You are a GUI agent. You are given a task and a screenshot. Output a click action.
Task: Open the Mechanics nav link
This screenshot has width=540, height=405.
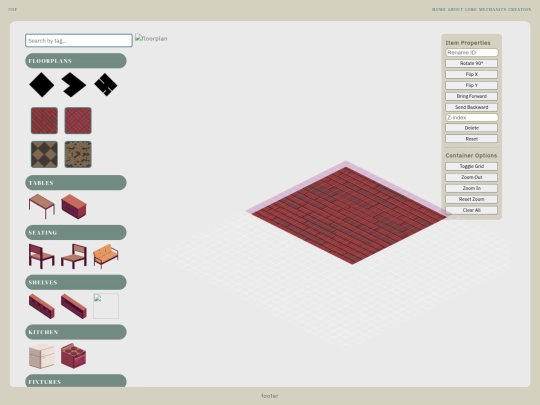click(492, 9)
